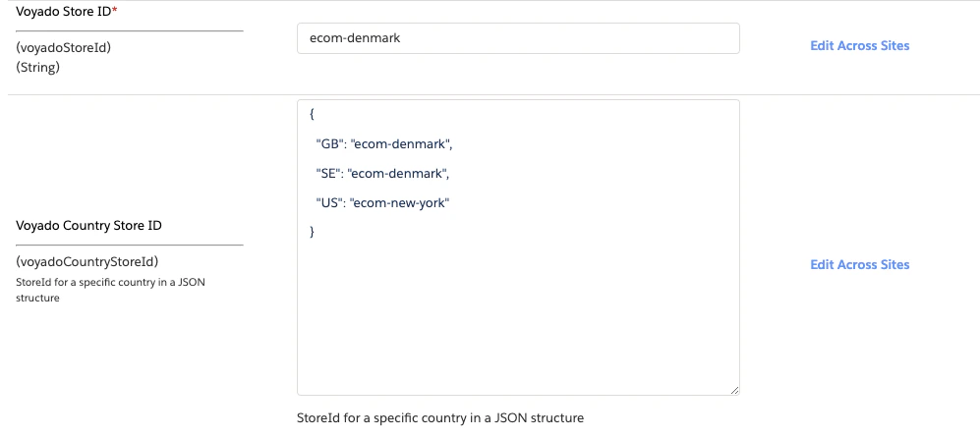Click the (String) type text

click(x=37, y=68)
